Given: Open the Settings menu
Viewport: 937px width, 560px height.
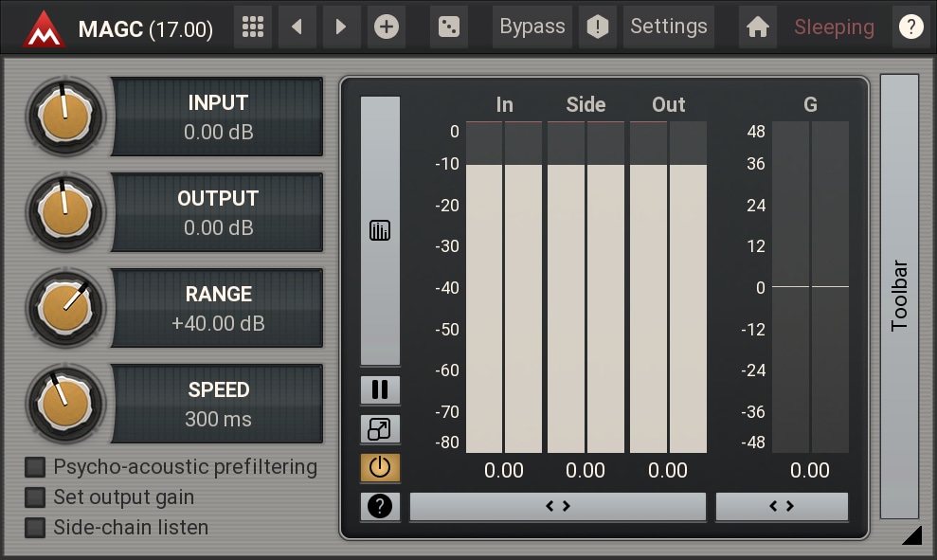Looking at the screenshot, I should 668,27.
